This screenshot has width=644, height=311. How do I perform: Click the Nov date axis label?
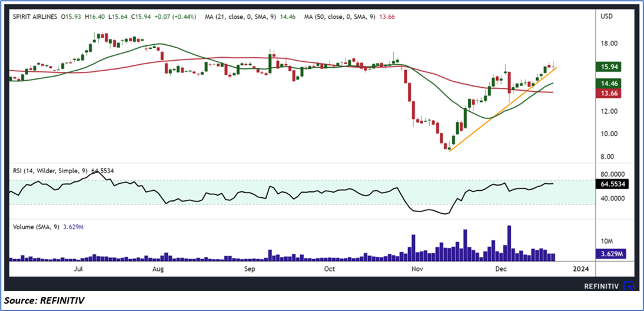click(x=416, y=269)
